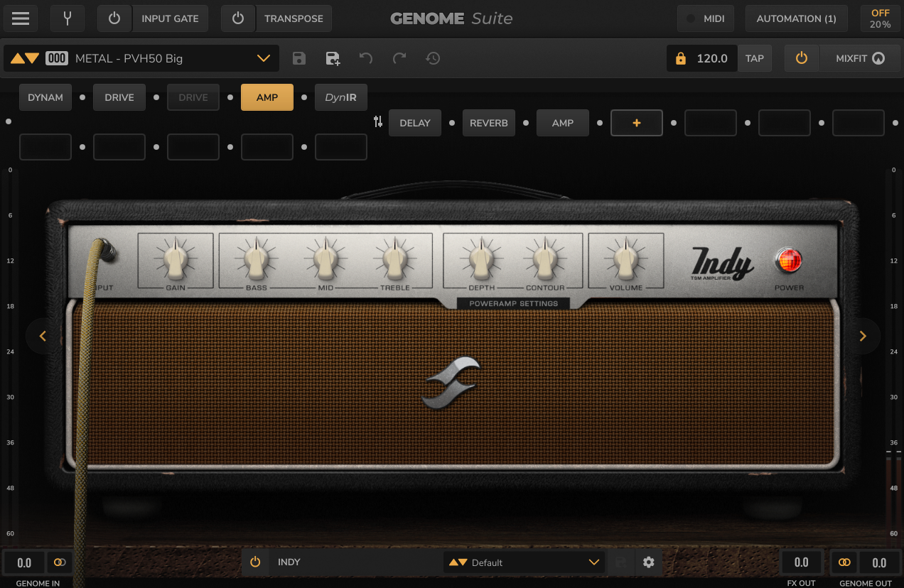Toggle Genome In stereo link icon
This screenshot has width=904, height=588.
60,562
